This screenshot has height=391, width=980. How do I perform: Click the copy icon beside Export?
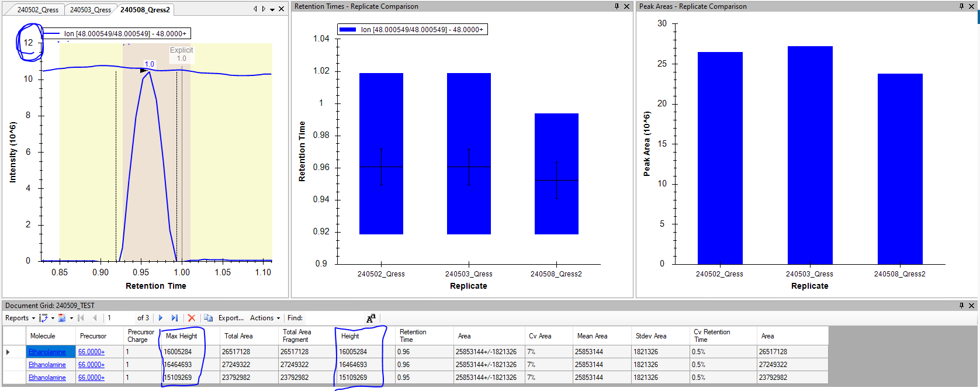(x=209, y=318)
